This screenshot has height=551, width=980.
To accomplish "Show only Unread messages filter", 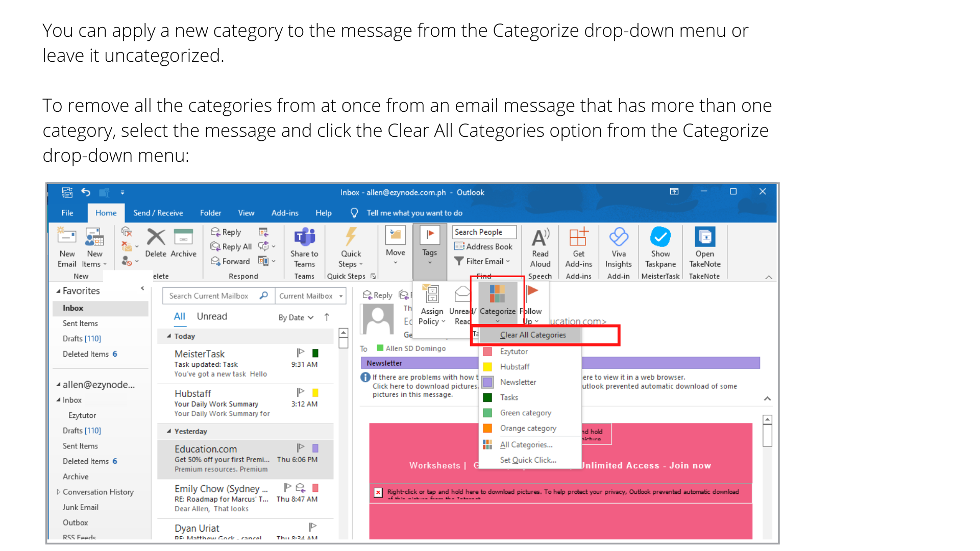I will coord(212,316).
